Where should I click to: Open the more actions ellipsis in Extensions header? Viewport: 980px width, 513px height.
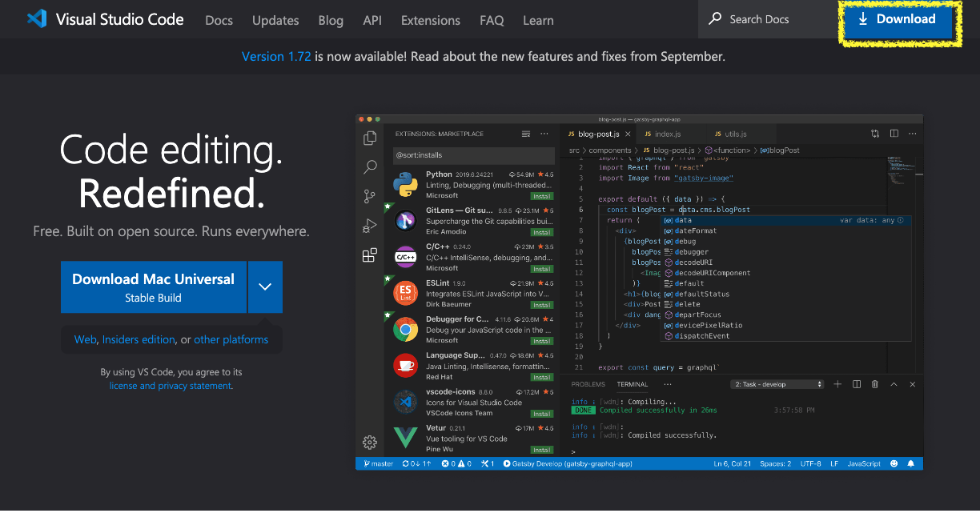[x=544, y=134]
